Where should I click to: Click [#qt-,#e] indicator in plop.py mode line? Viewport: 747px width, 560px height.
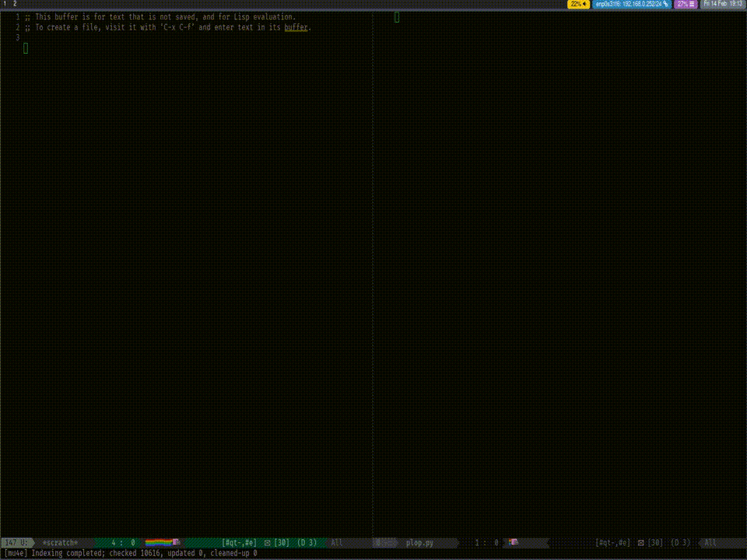612,543
